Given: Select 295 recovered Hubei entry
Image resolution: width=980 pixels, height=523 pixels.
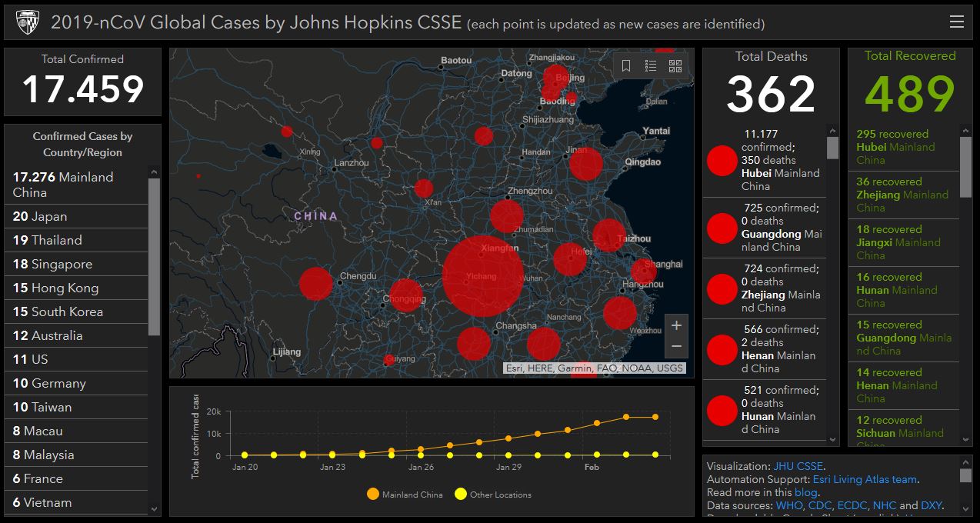Looking at the screenshot, I should click(x=905, y=147).
